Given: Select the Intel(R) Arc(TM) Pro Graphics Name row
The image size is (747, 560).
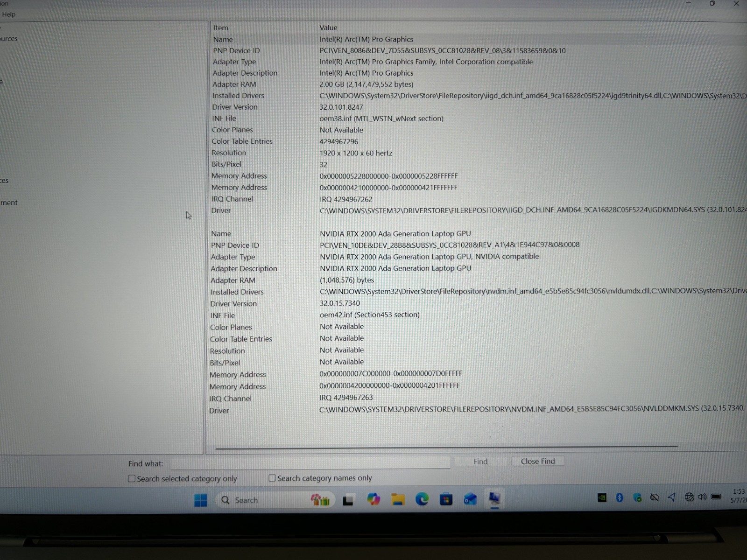Looking at the screenshot, I should [479, 39].
